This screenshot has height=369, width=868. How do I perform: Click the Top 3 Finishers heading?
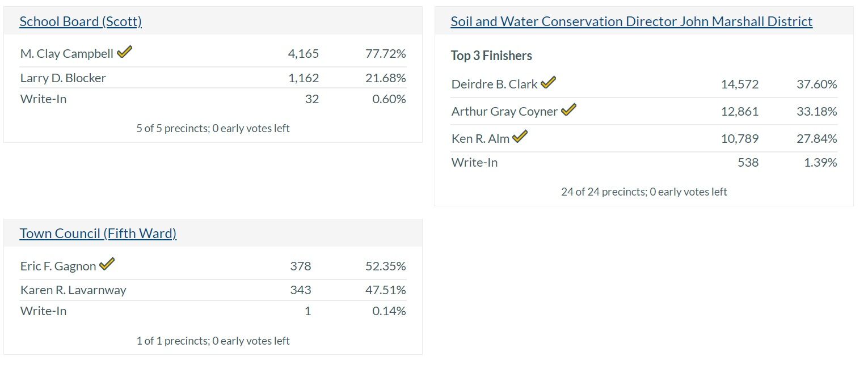491,56
